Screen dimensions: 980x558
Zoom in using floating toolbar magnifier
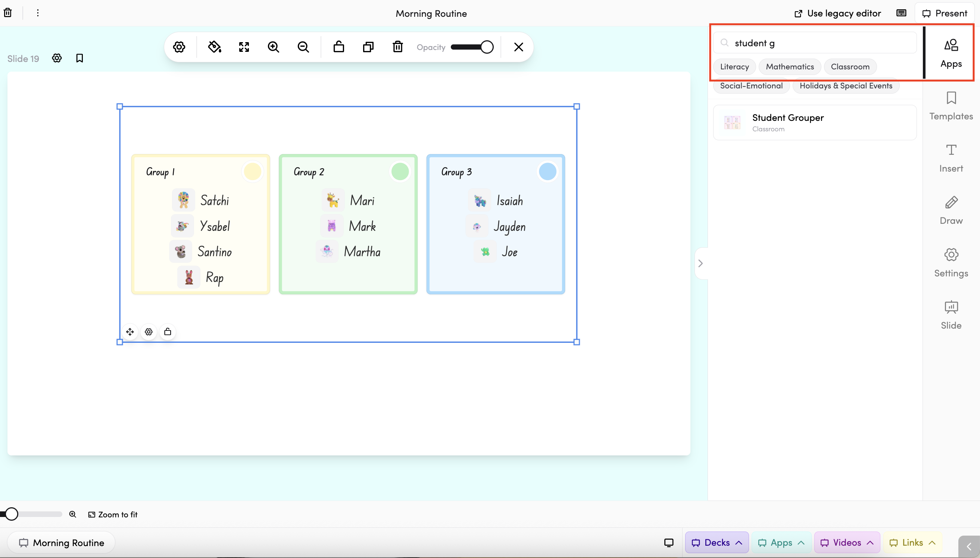[274, 47]
